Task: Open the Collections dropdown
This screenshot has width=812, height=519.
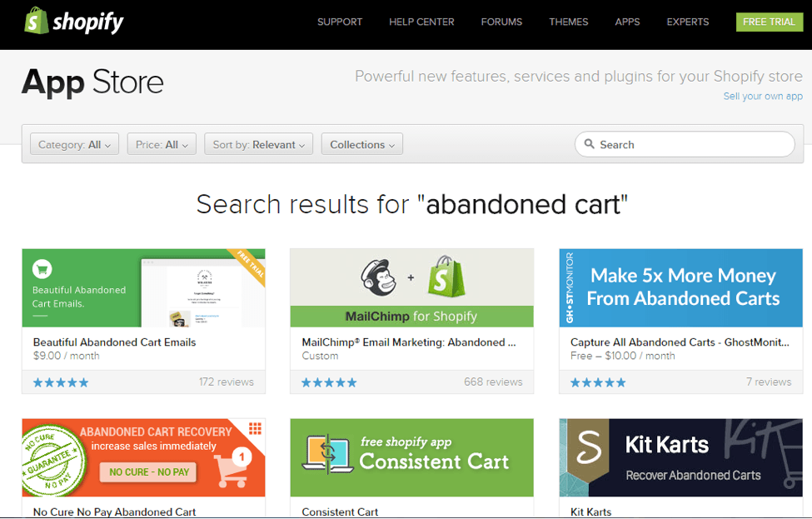Action: tap(361, 144)
